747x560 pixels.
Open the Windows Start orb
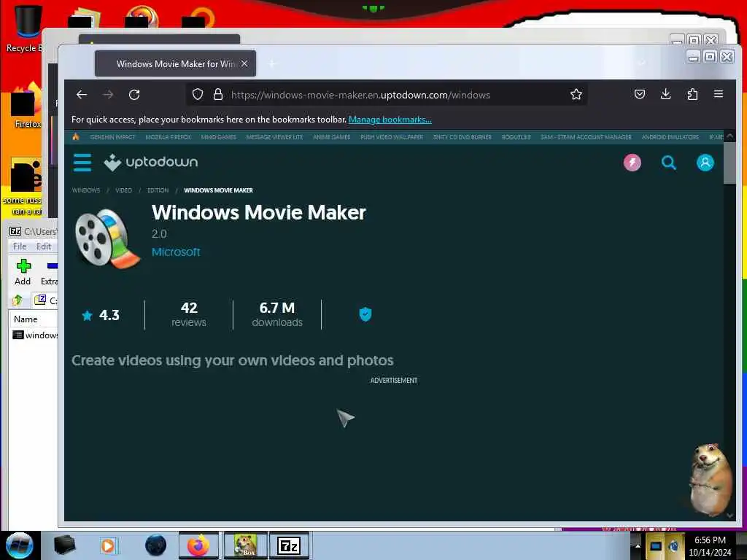point(20,545)
